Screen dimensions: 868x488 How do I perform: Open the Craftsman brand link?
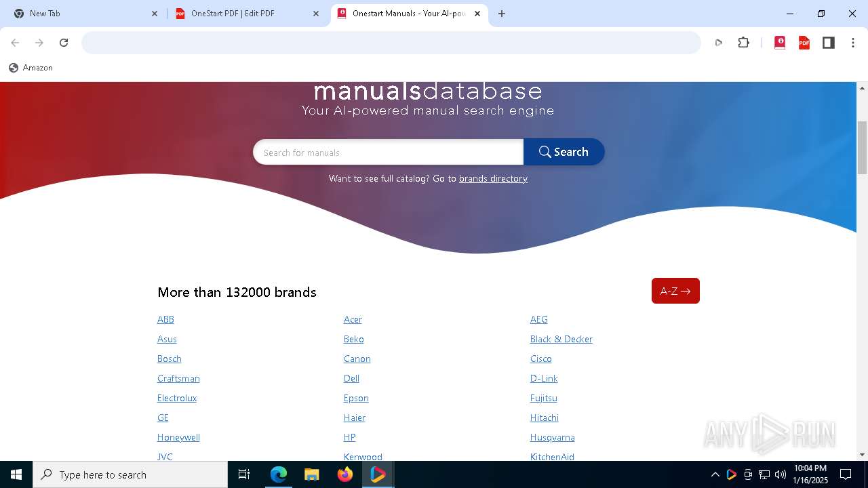(178, 378)
